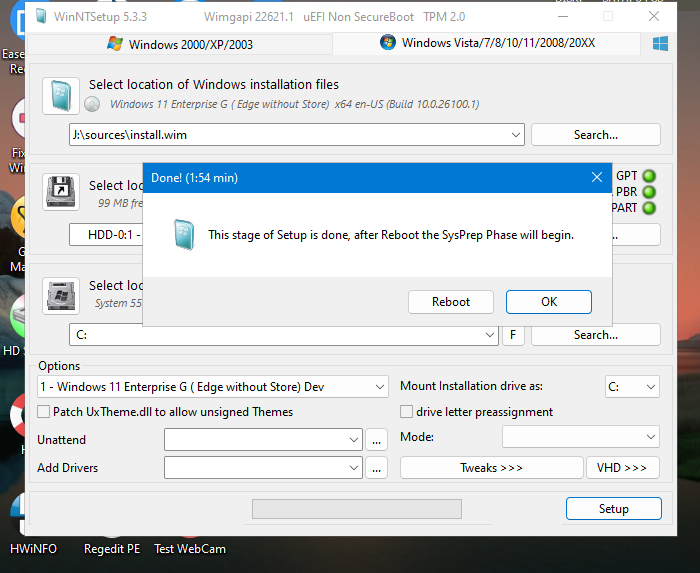Click the PBR green status light
The width and height of the screenshot is (700, 573).
649,192
